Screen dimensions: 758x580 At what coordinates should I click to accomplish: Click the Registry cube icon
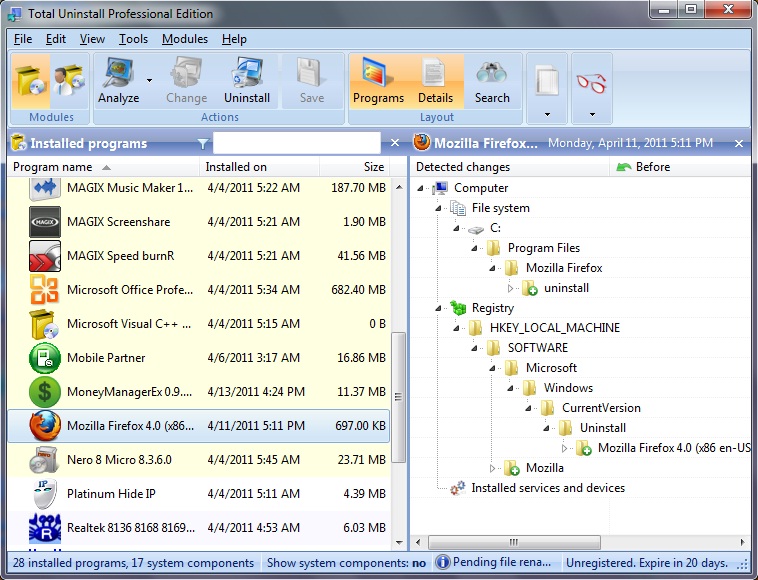(x=457, y=307)
